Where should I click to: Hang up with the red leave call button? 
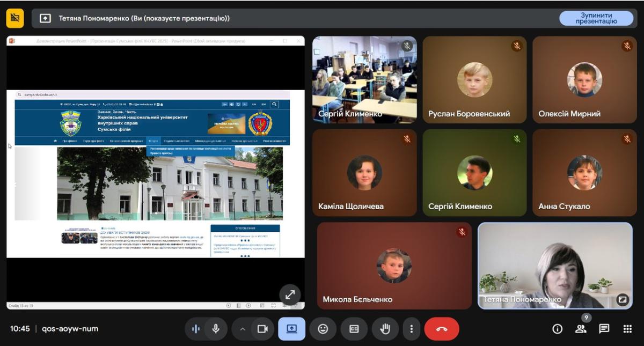(442, 329)
